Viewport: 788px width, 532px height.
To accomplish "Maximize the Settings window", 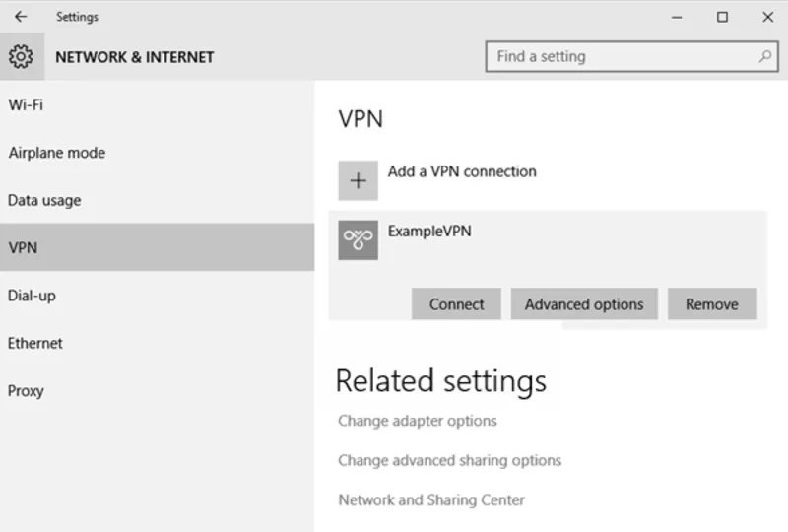I will point(723,17).
